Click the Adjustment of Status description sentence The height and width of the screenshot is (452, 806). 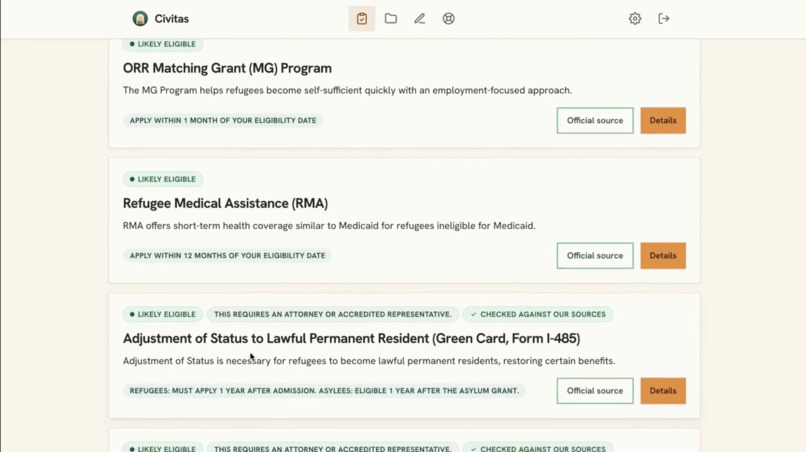(369, 361)
